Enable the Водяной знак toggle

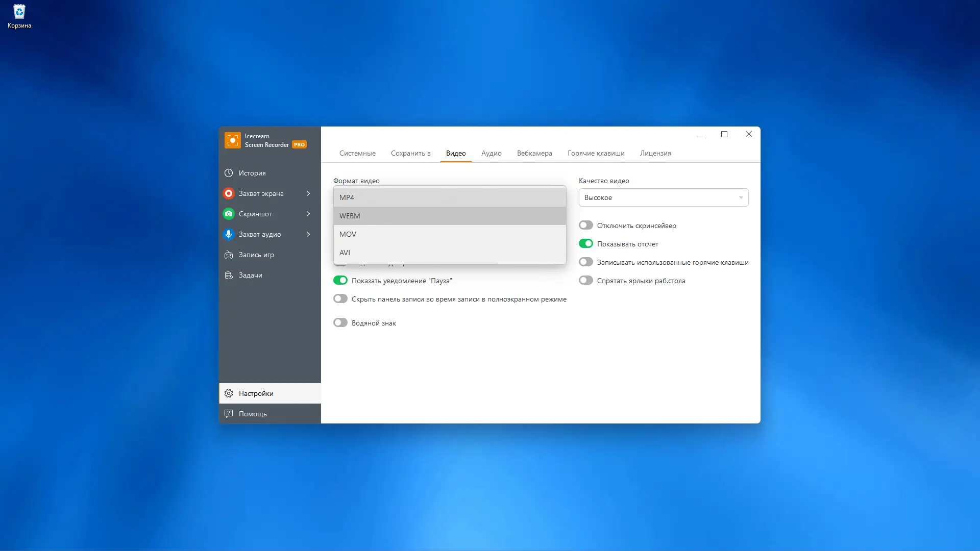[x=340, y=323]
